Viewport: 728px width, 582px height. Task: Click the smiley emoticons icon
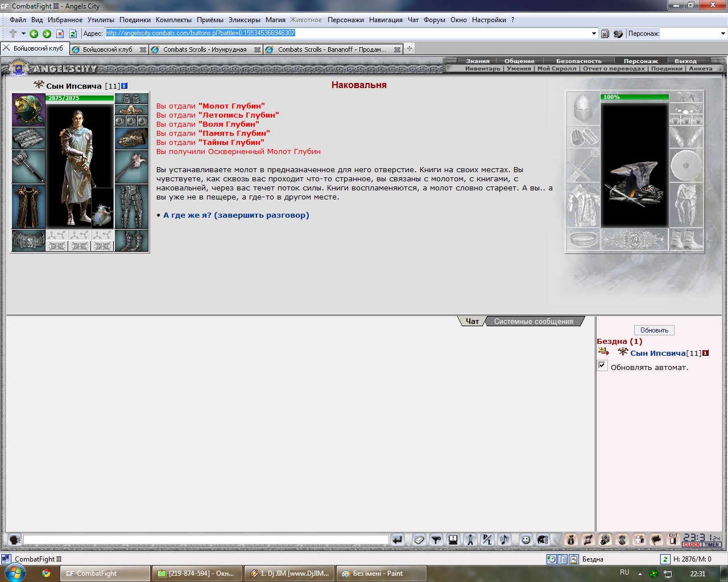point(526,540)
